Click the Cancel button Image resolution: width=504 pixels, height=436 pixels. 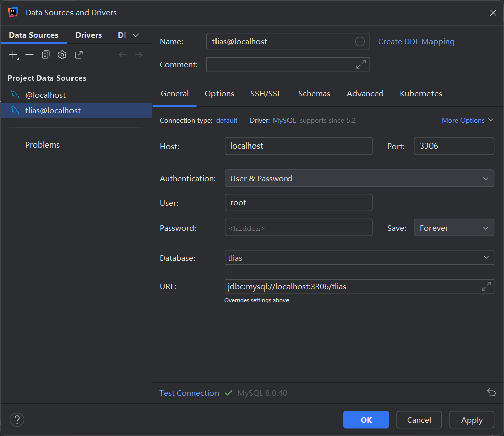coord(419,420)
